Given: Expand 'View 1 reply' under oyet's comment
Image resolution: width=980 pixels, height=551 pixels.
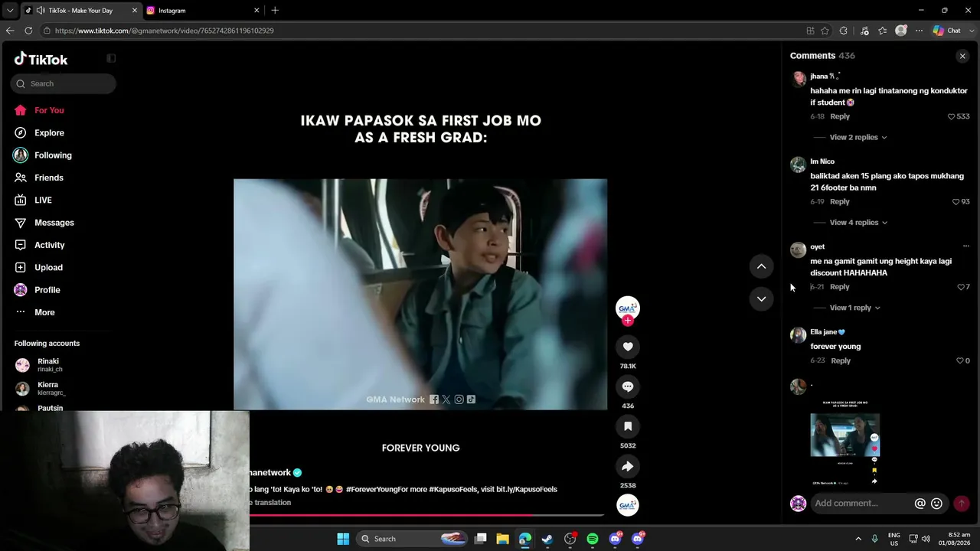Looking at the screenshot, I should click(x=854, y=308).
